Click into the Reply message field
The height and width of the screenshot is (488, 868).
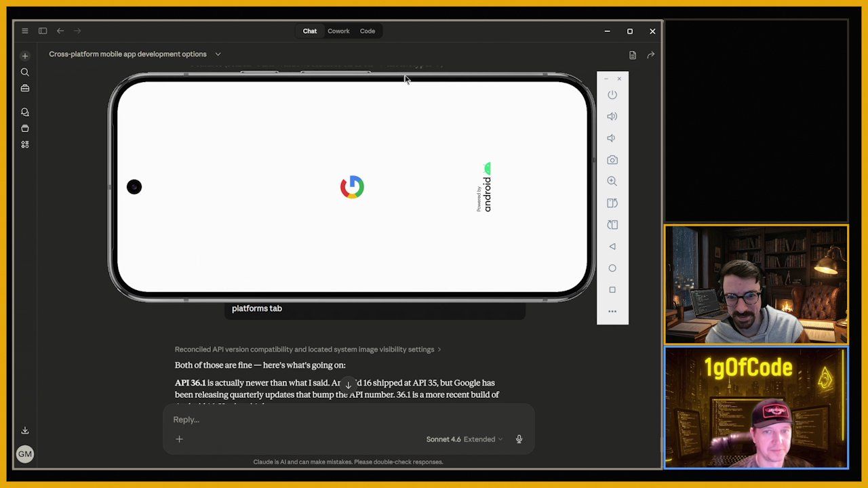click(x=349, y=420)
